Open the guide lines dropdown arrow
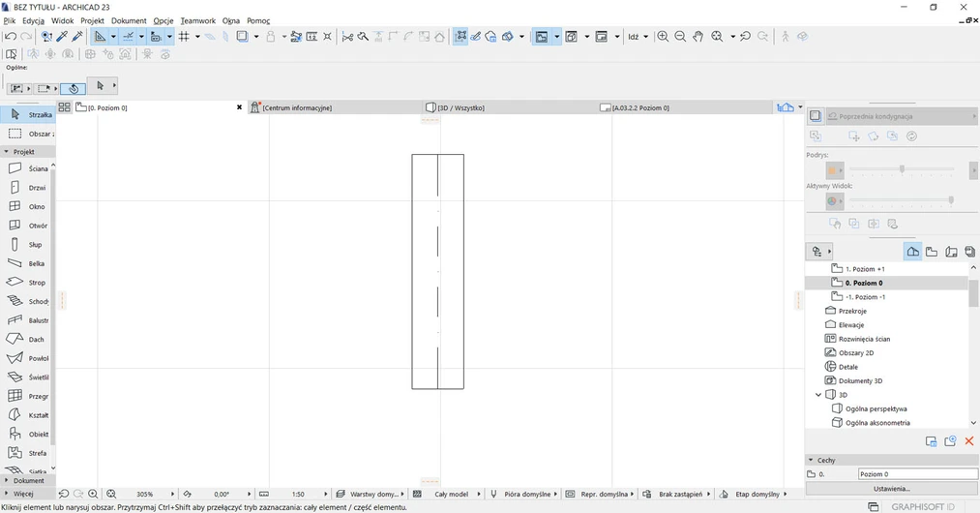Viewport: 980px width, 513px height. pos(113,36)
